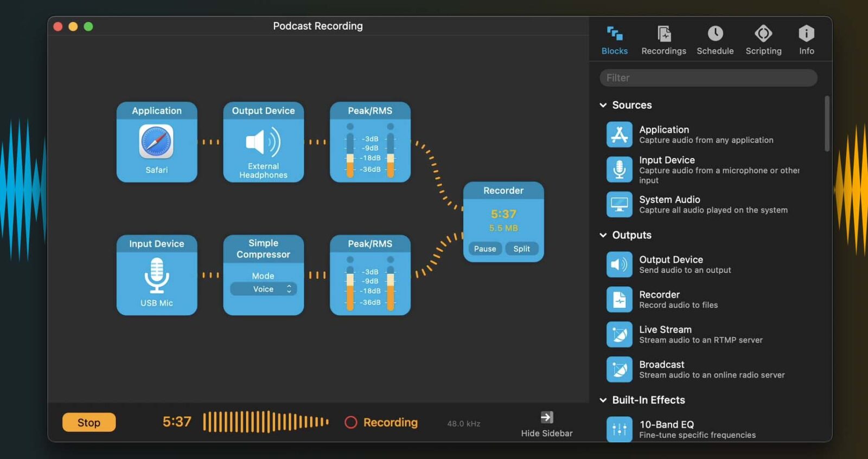868x459 pixels.
Task: Click the Broadcast description text
Action: (x=712, y=375)
